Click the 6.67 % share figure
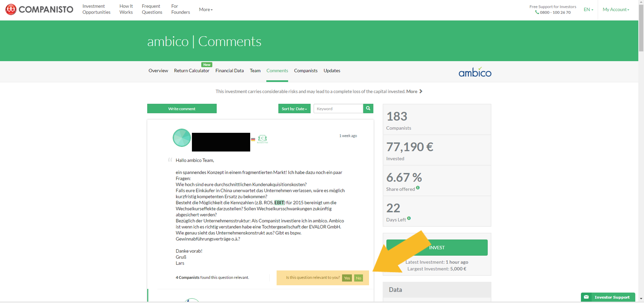The width and height of the screenshot is (644, 303). click(404, 178)
